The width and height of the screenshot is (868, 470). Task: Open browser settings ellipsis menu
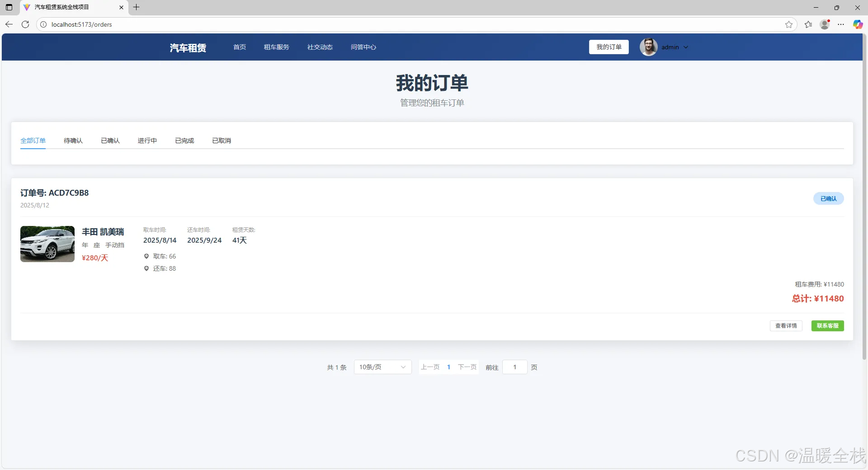tap(841, 24)
